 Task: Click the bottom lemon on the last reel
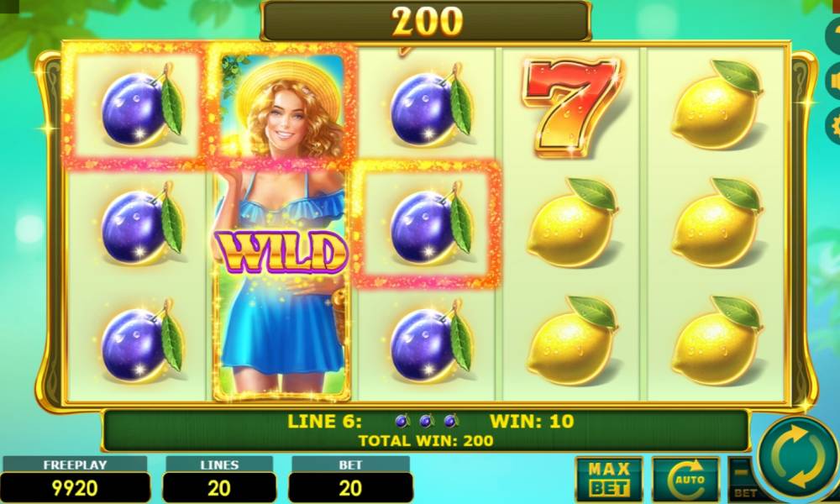point(717,341)
